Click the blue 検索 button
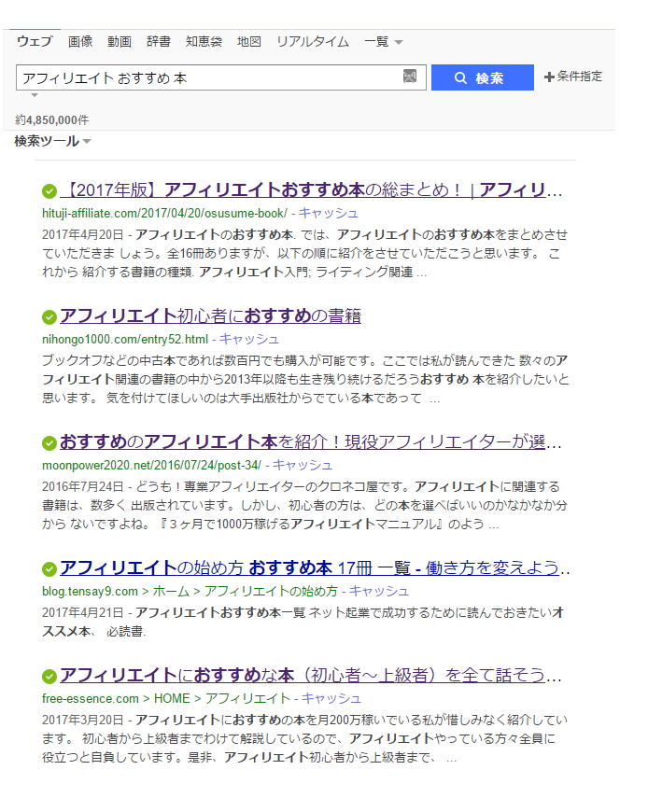 [x=482, y=77]
